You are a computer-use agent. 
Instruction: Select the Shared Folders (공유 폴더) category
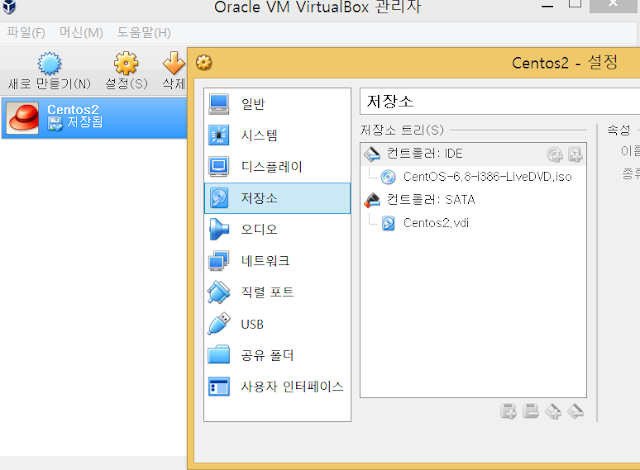tap(277, 355)
